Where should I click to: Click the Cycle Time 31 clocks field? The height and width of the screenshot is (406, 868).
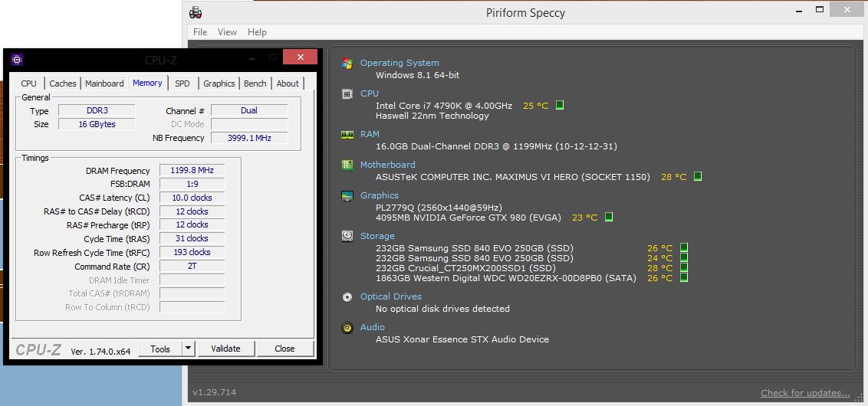click(x=192, y=238)
